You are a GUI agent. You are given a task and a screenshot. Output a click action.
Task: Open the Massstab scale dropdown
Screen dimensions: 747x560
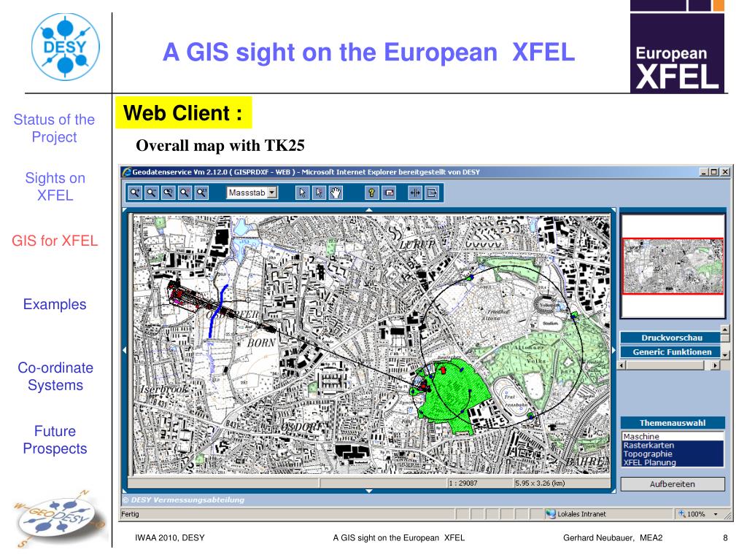pos(273,192)
